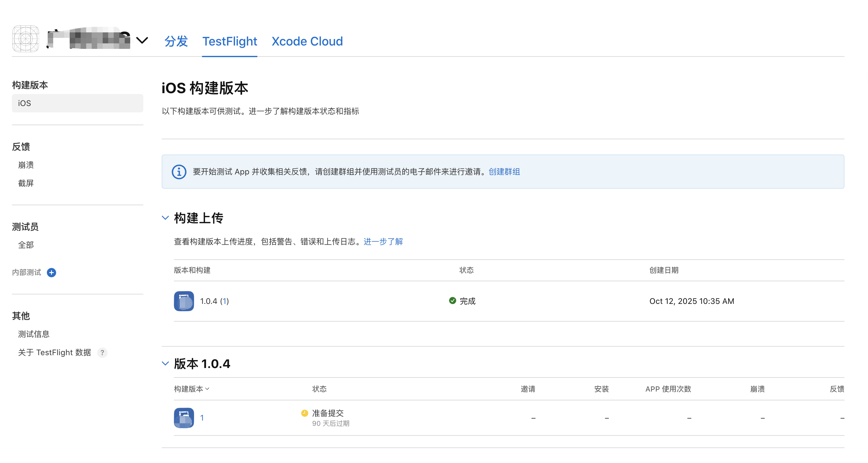Click the info icon in blue banner
Screen dimensions: 868x463
179,172
